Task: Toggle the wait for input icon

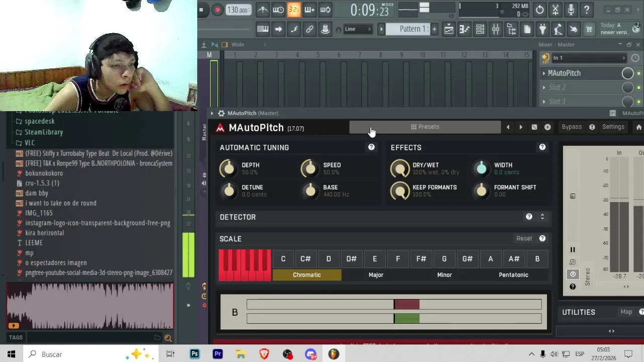Action: (x=278, y=10)
